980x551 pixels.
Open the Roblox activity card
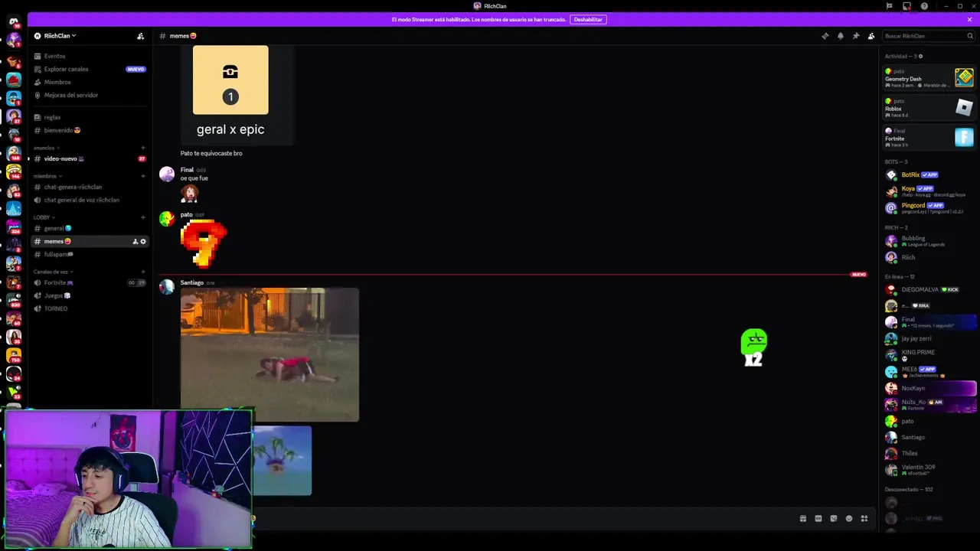929,107
